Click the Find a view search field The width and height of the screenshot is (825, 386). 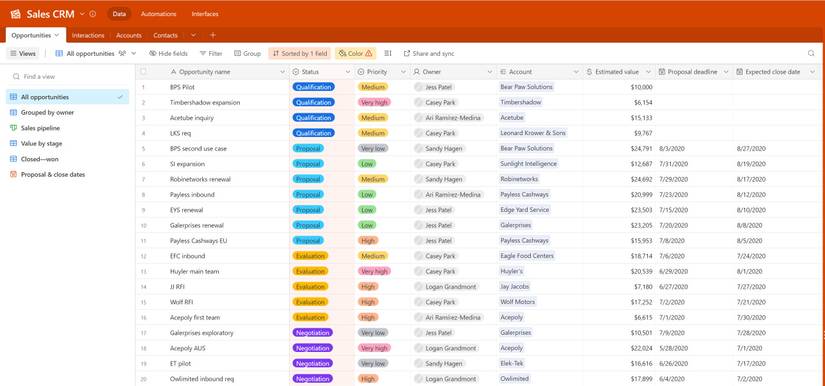tap(67, 77)
